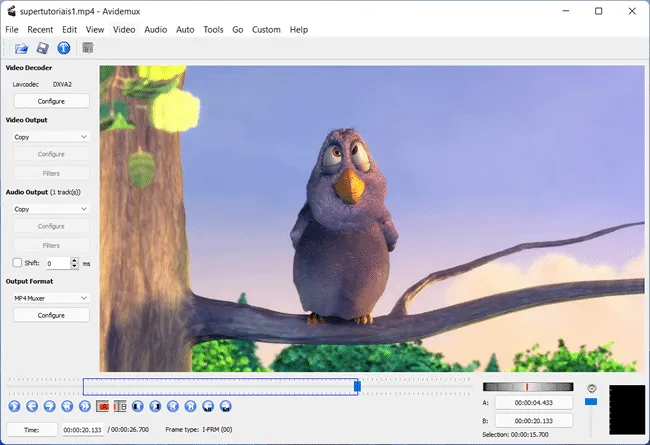Open the Go menu
Screen dimensions: 650x445
[238, 29]
